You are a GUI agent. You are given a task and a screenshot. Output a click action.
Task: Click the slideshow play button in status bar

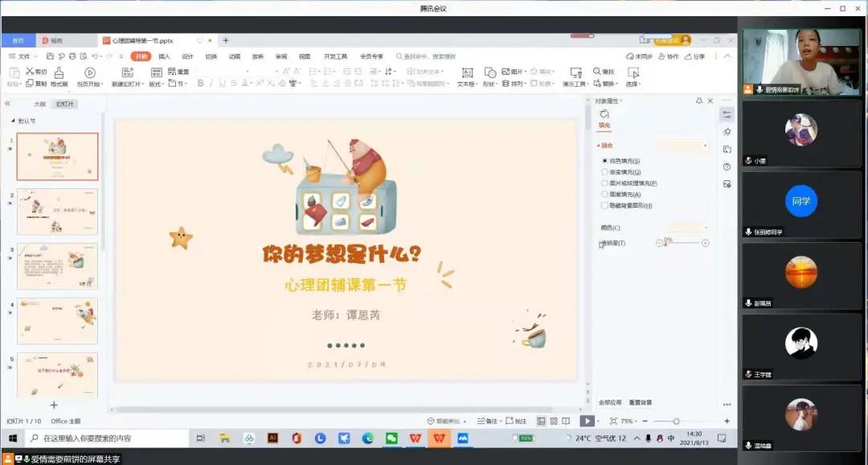coord(587,422)
